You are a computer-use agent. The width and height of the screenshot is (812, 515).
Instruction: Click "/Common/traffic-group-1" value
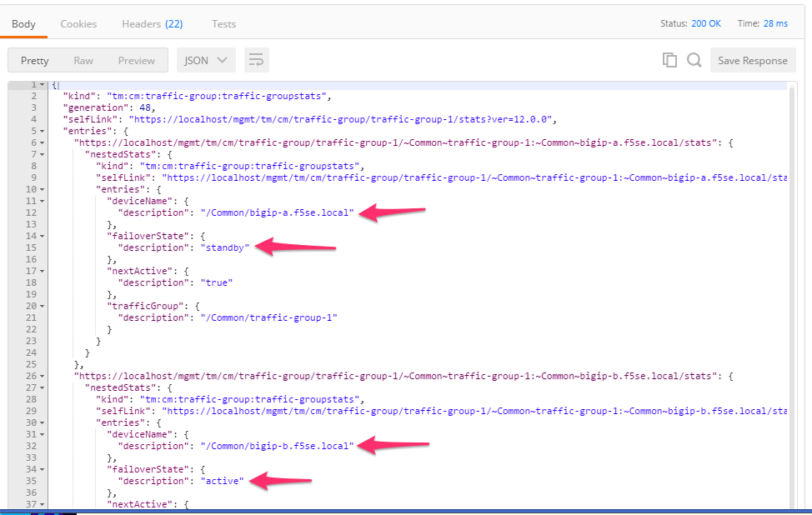268,317
